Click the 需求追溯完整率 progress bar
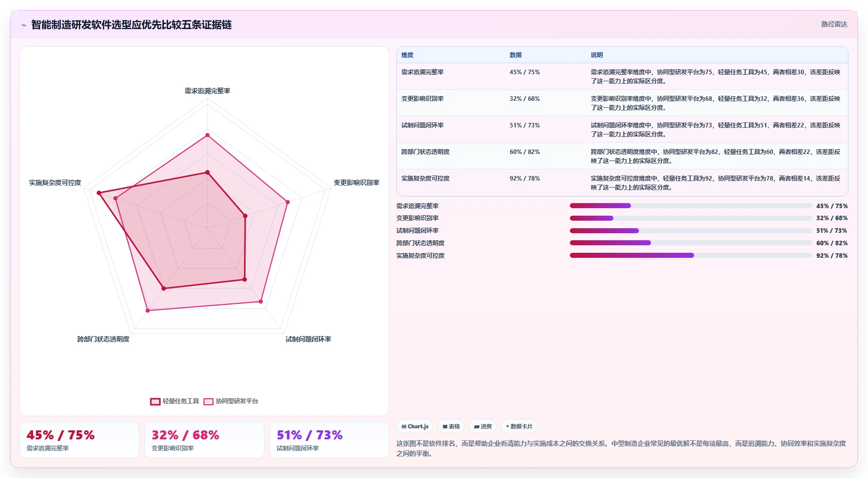 tap(691, 206)
